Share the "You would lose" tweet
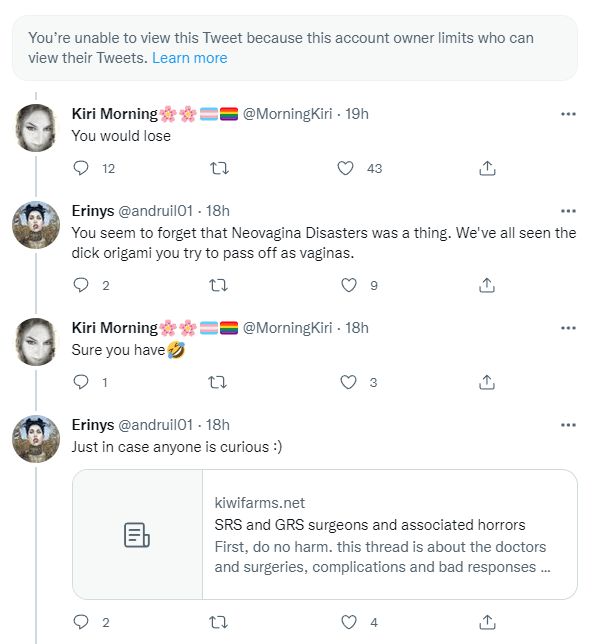The image size is (591, 644). pos(487,168)
